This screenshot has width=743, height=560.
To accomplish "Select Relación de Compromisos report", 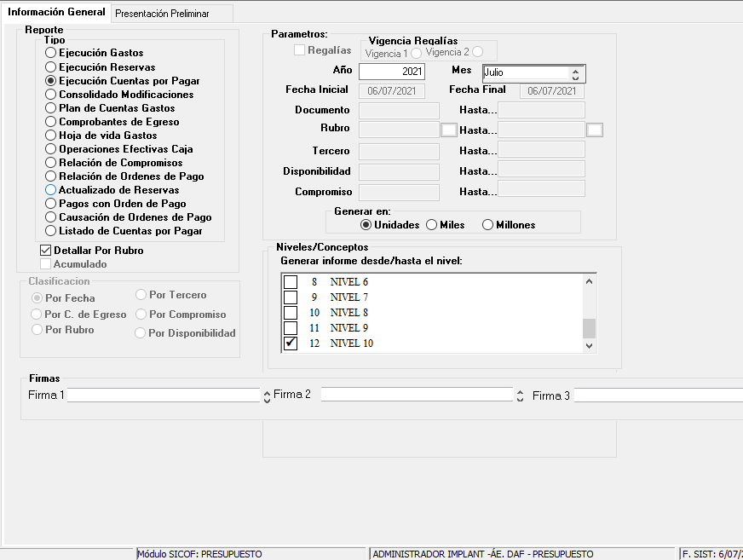I will click(51, 163).
